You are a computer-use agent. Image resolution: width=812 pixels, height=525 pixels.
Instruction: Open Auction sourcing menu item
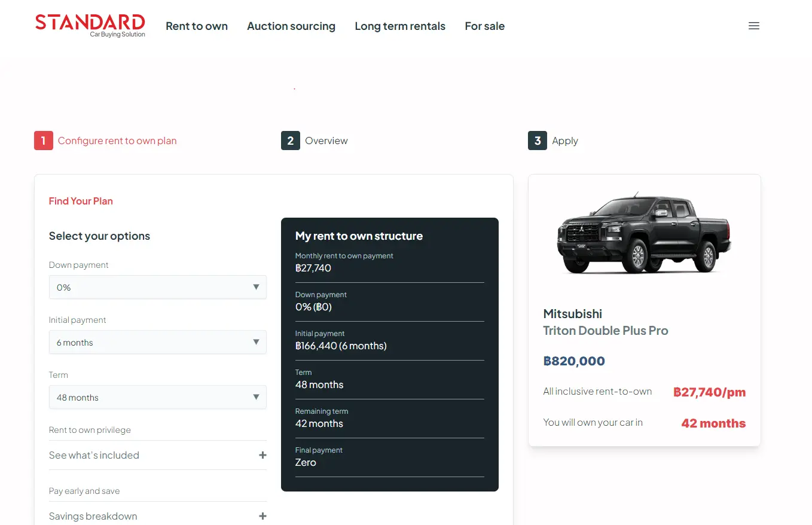coord(291,26)
